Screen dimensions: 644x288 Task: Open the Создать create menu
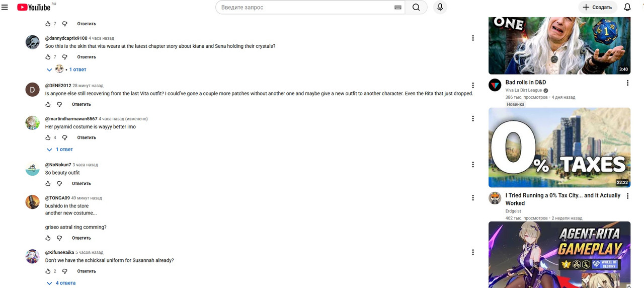tap(597, 7)
